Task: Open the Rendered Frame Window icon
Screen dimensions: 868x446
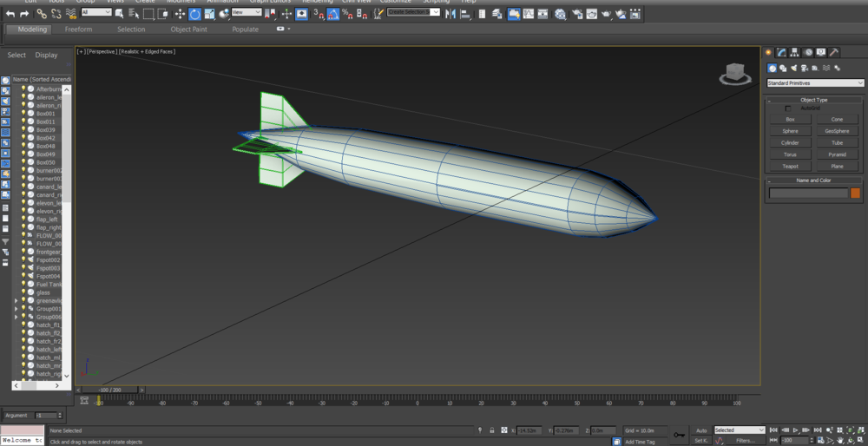Action: point(592,14)
